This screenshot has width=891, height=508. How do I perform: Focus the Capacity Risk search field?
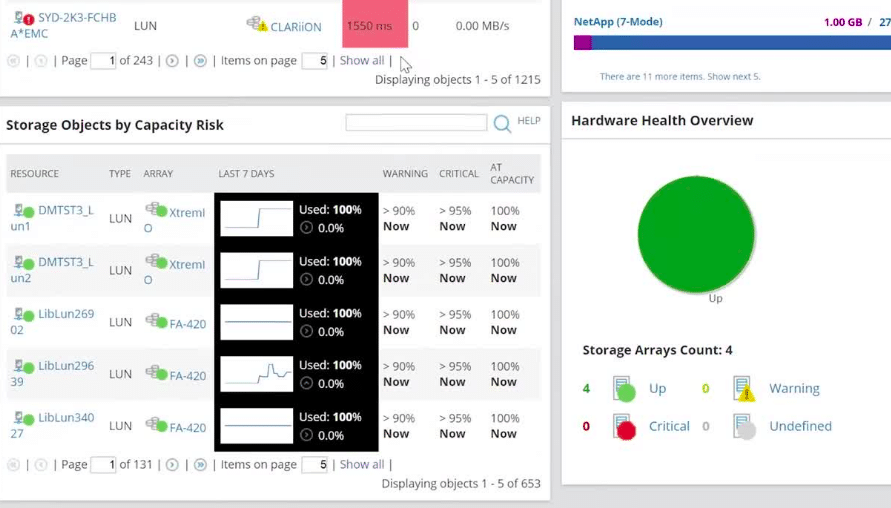(x=416, y=122)
